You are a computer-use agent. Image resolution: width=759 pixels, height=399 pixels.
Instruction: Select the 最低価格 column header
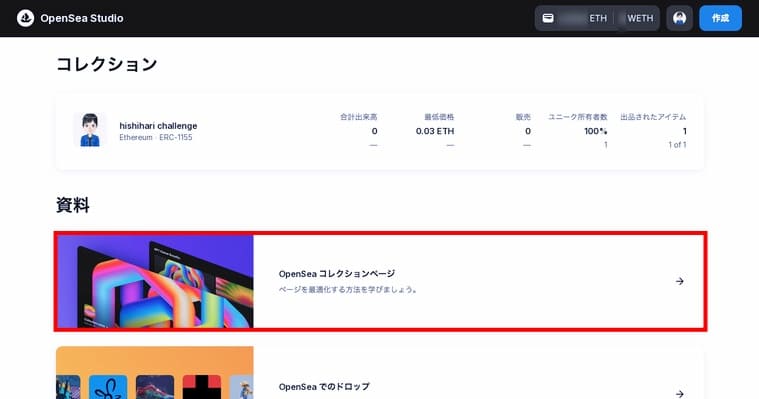coord(439,117)
